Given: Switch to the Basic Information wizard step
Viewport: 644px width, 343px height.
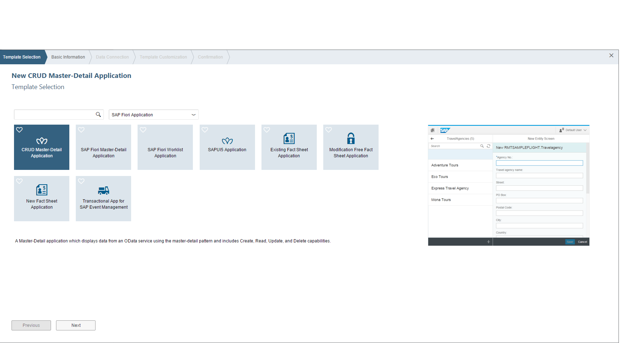Looking at the screenshot, I should pos(68,57).
